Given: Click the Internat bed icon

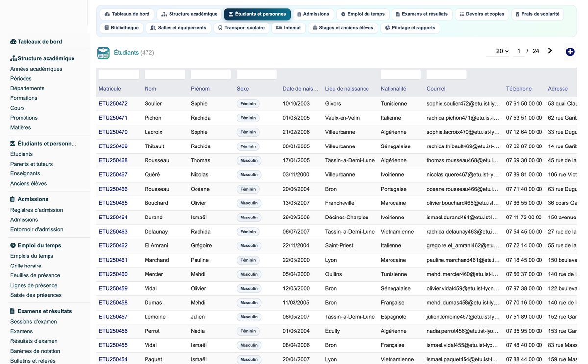Looking at the screenshot, I should coord(279,28).
